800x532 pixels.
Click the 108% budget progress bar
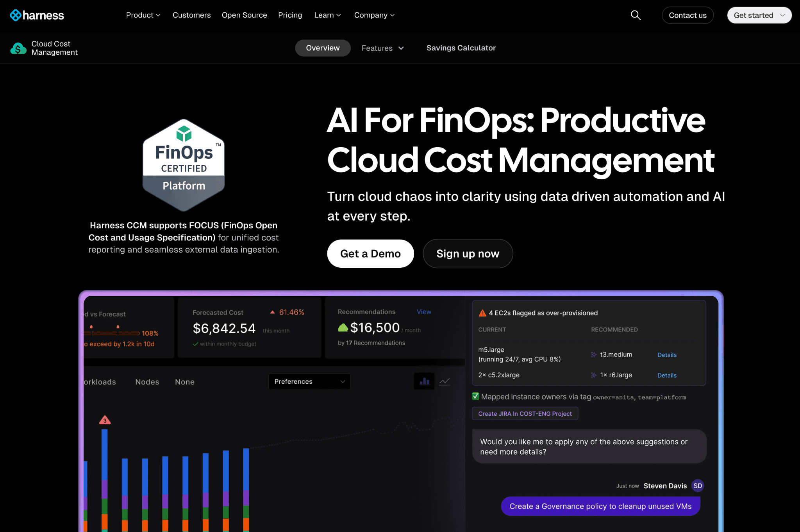coord(112,333)
